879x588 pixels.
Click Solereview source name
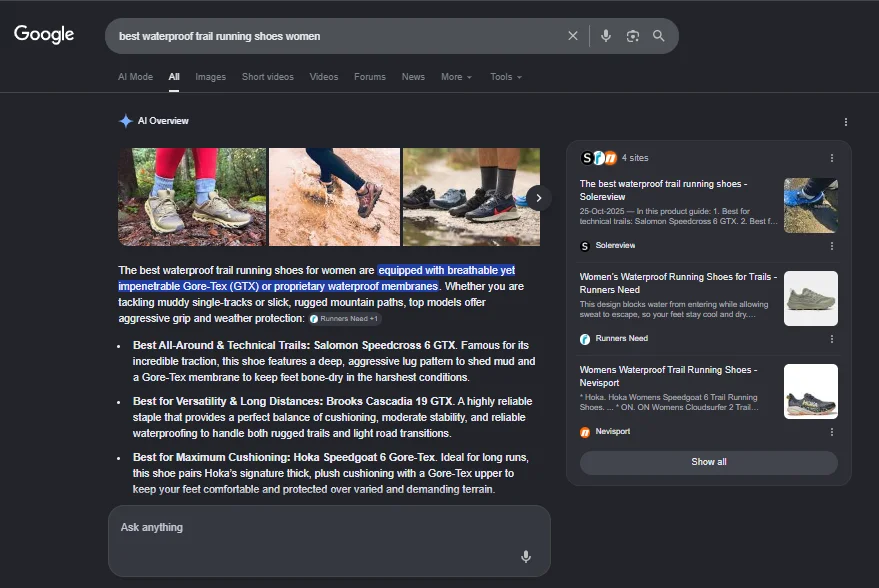[x=615, y=246]
